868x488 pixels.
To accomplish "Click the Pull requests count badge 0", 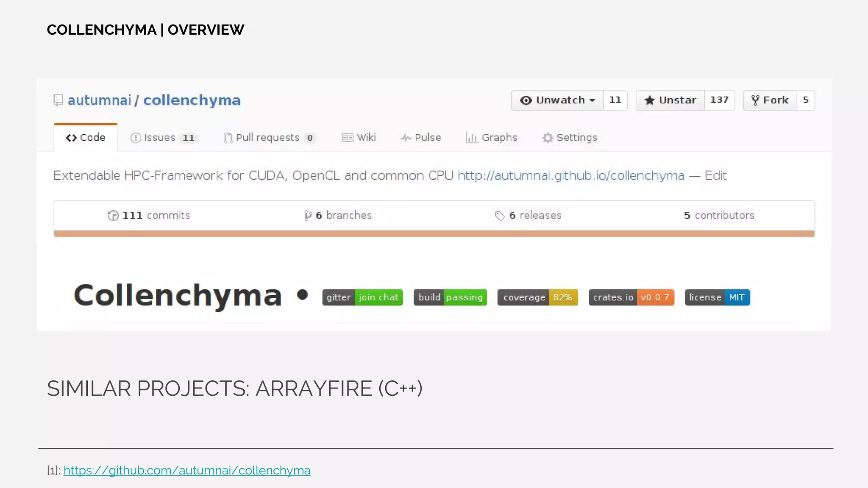I will [x=310, y=138].
